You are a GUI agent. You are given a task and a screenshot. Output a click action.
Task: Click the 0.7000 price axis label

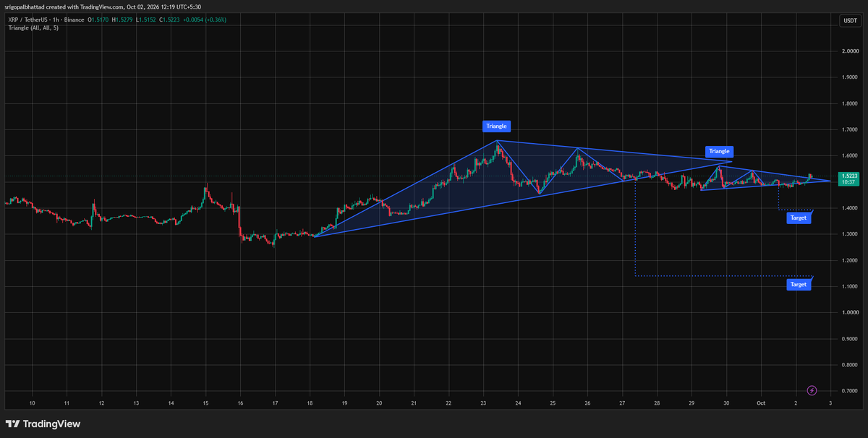pos(849,390)
